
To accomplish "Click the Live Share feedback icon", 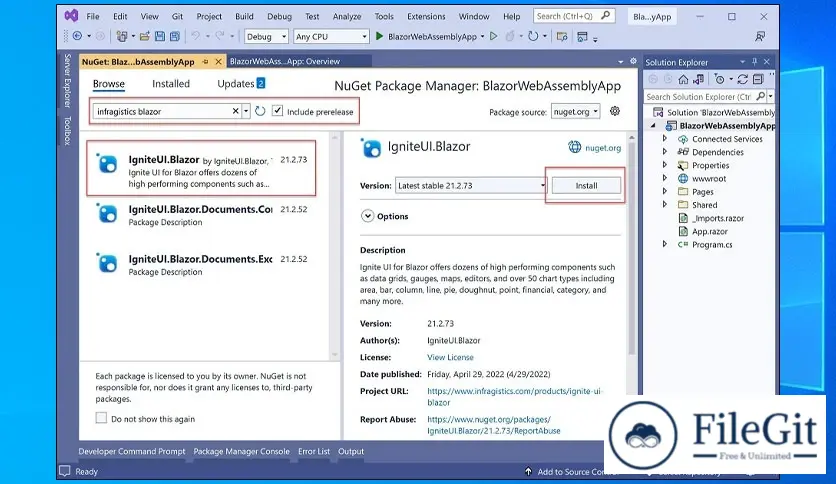I will (x=760, y=36).
